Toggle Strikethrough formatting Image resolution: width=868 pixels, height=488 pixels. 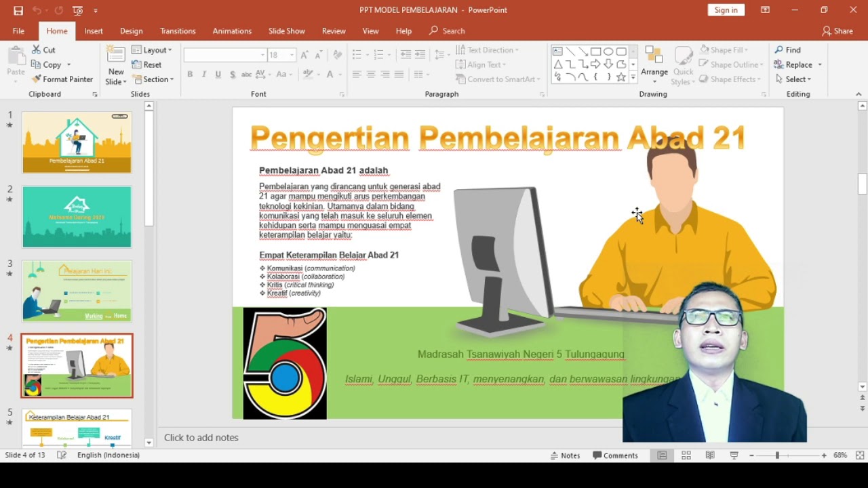point(247,74)
